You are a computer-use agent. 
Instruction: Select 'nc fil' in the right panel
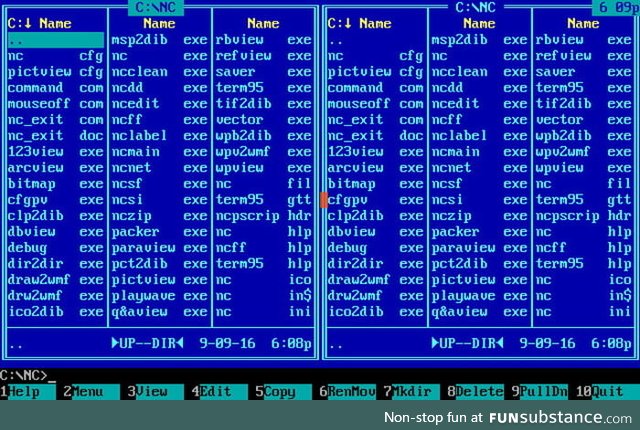(584, 184)
